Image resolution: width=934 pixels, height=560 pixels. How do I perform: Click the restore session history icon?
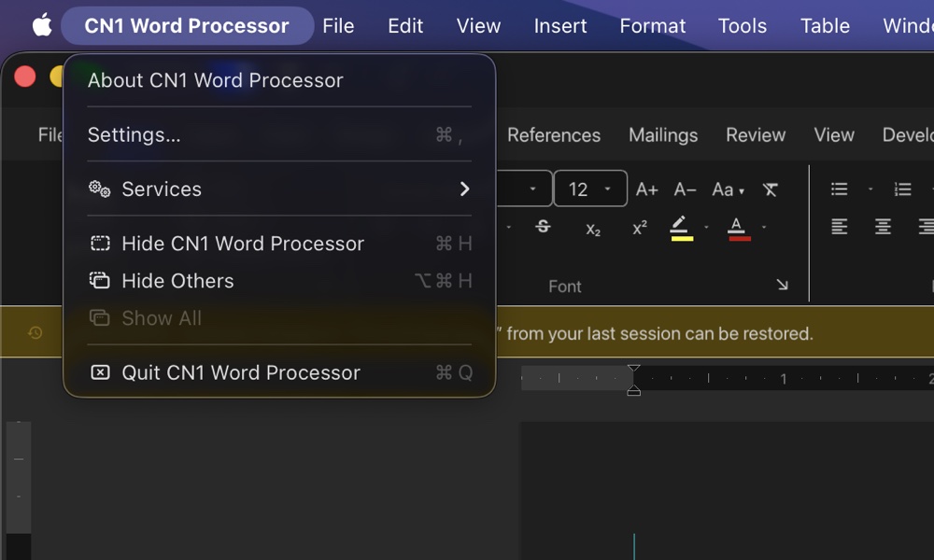(35, 332)
